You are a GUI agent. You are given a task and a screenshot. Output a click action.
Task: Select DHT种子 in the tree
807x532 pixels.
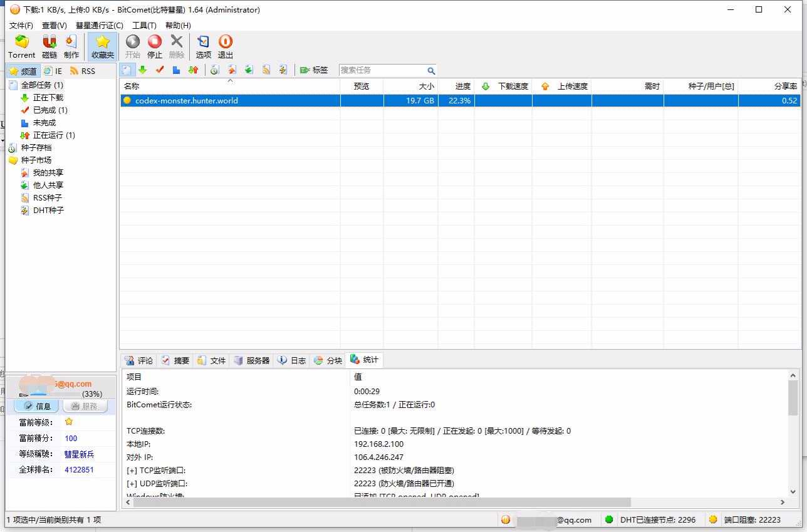(x=48, y=210)
